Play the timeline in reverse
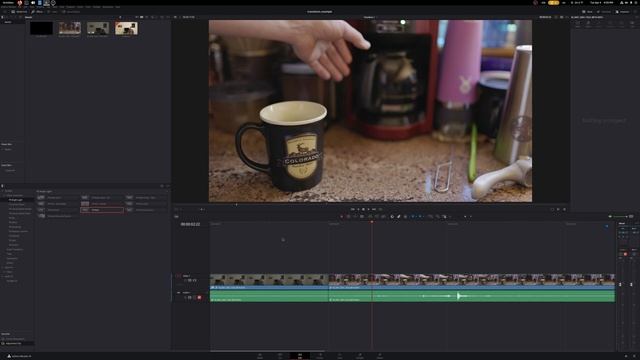Screen dimensions: 640x360 click(x=358, y=209)
